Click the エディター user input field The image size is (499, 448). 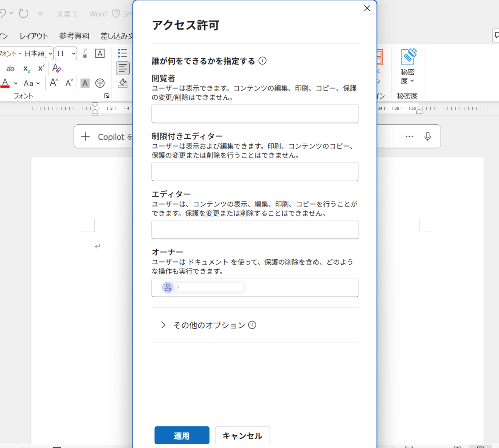pos(255,229)
